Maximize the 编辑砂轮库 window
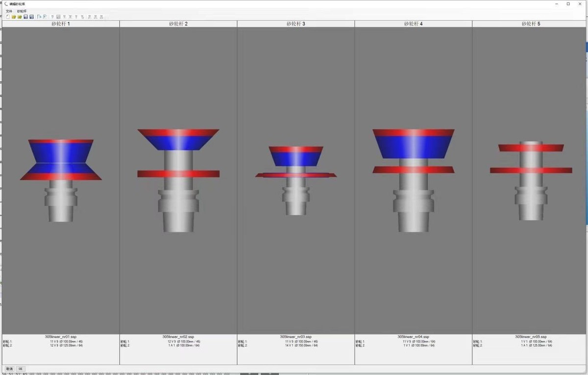The image size is (588, 375). click(x=568, y=4)
